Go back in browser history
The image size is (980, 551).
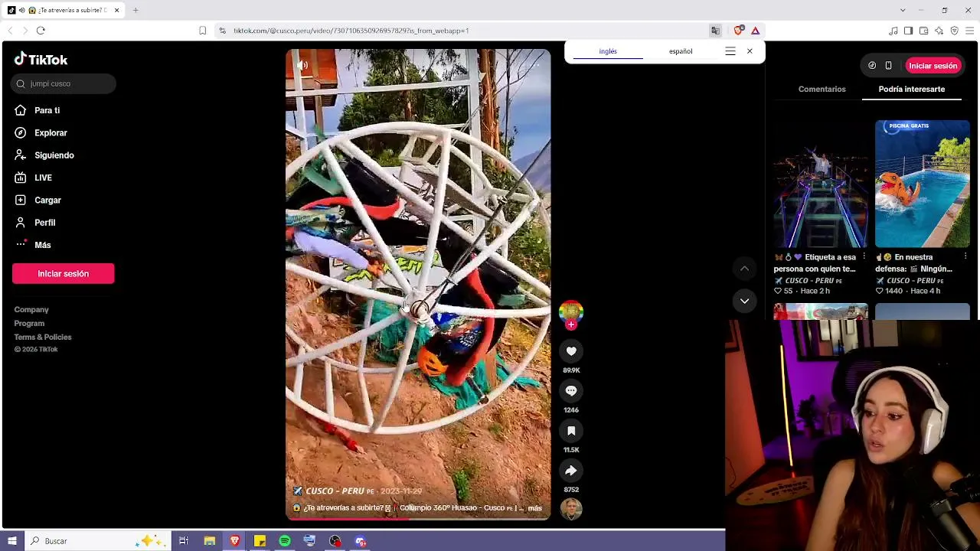[x=10, y=31]
